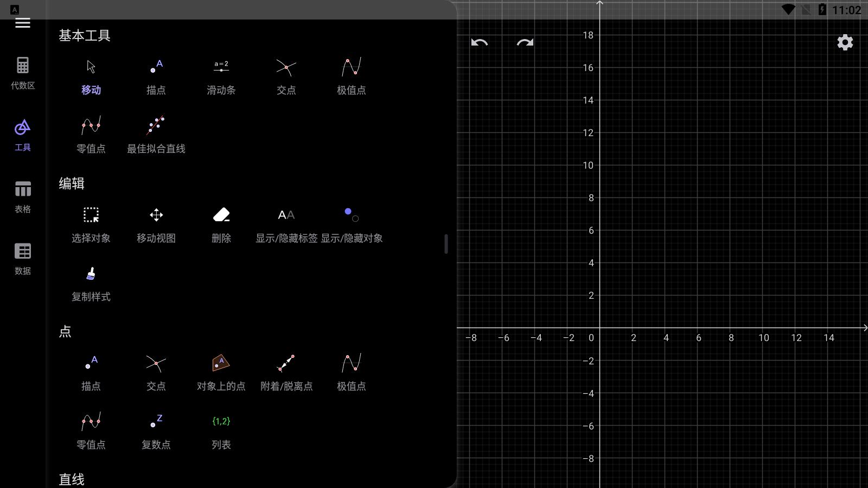Switch to the 工具 tools tab
This screenshot has height=488, width=868.
pos(23,136)
